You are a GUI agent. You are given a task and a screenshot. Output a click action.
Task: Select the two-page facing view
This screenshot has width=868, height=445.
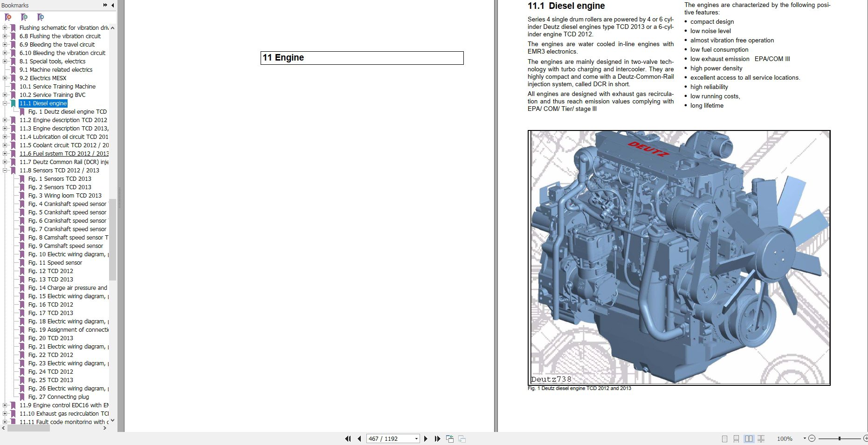749,438
